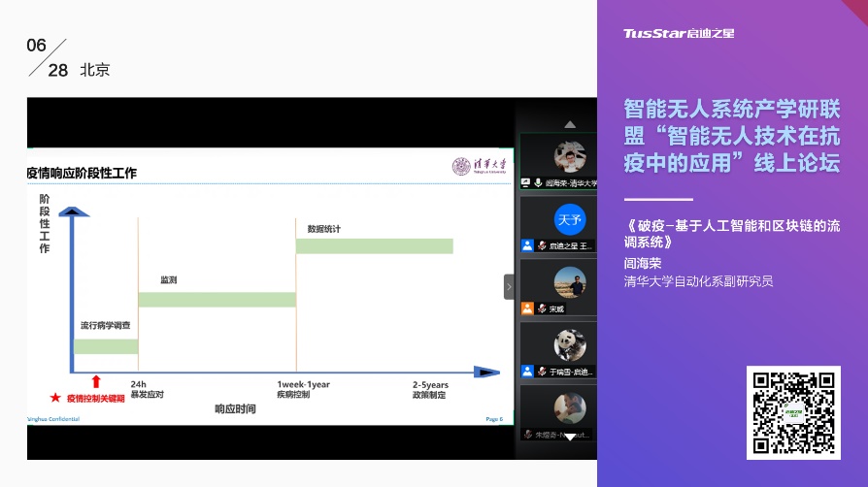Screen dimensions: 868x487
Task: Click the red star 疫情控制关键期 label
Action: coord(87,398)
